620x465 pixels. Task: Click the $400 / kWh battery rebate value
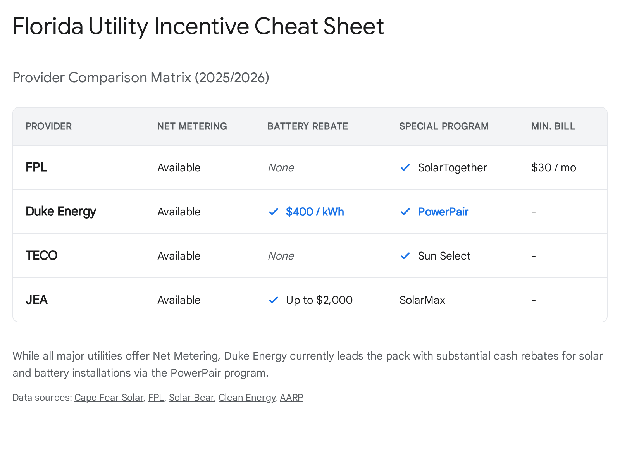(315, 212)
